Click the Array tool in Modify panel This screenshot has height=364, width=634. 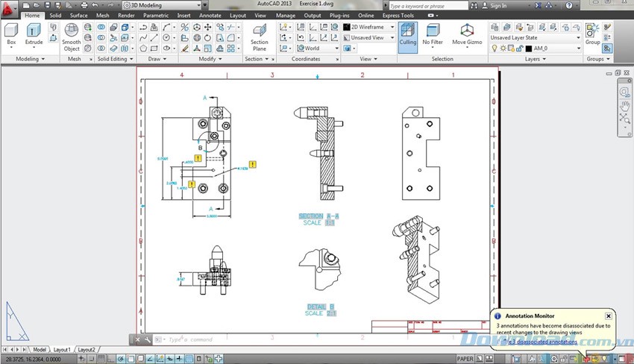coord(231,48)
